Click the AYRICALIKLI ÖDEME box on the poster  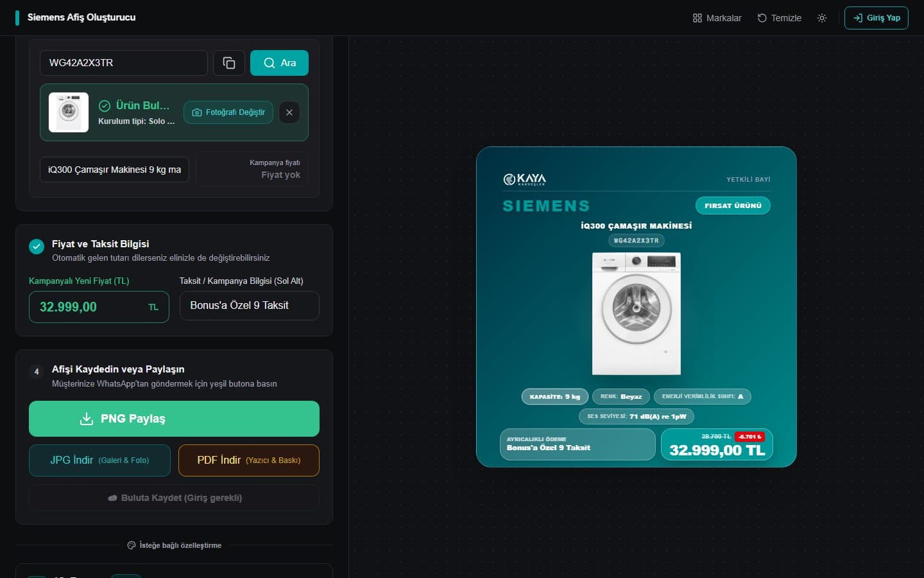(577, 444)
